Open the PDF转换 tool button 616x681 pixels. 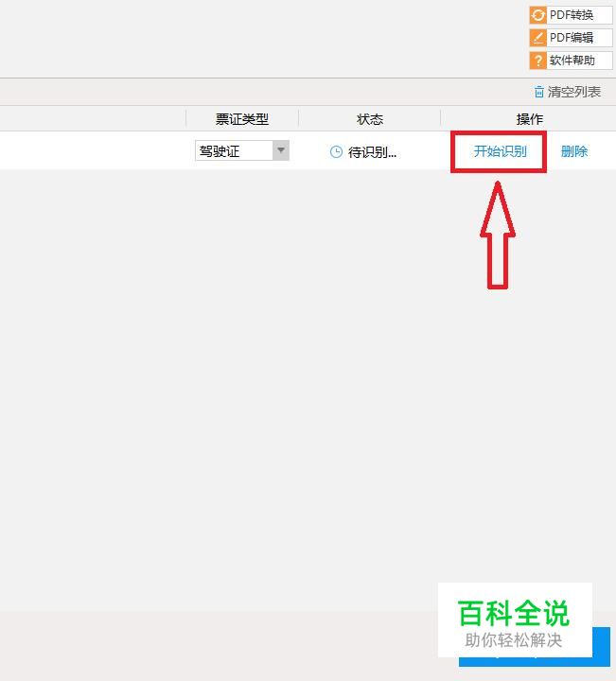click(x=571, y=15)
